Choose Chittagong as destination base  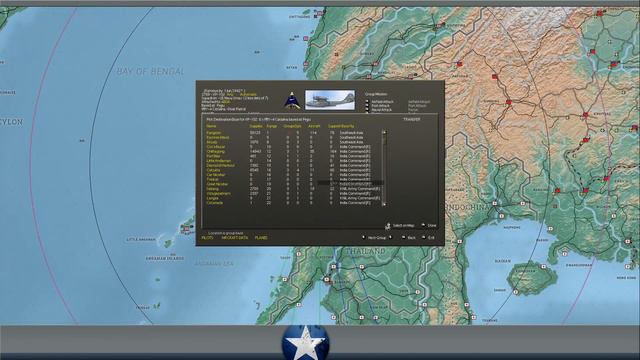tap(216, 151)
